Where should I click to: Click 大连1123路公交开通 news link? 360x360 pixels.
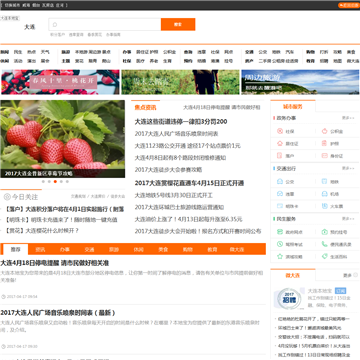[x=188, y=146]
